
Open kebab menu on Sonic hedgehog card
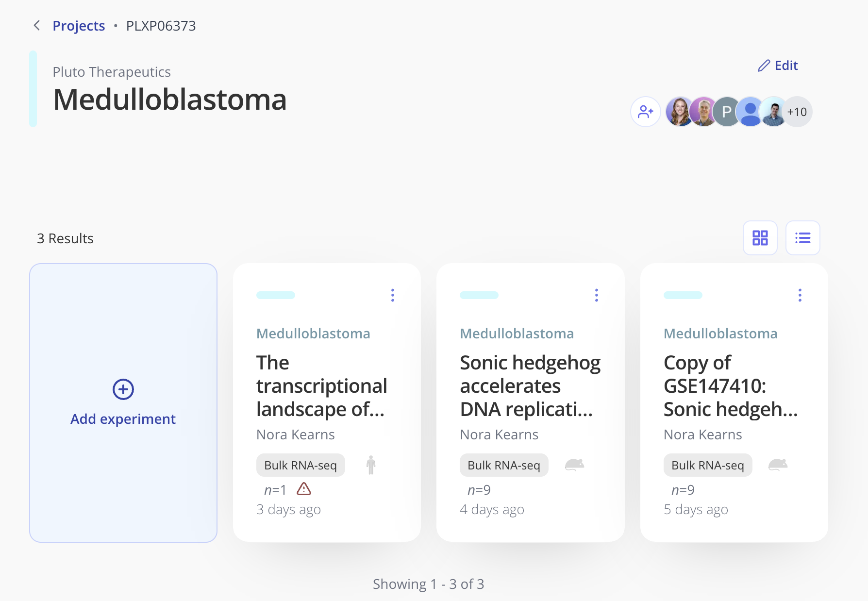[x=596, y=295]
